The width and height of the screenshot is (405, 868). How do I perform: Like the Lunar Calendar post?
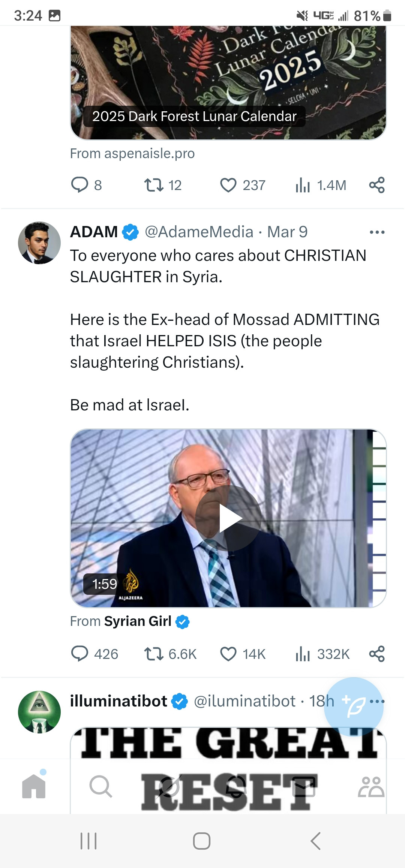tap(228, 185)
